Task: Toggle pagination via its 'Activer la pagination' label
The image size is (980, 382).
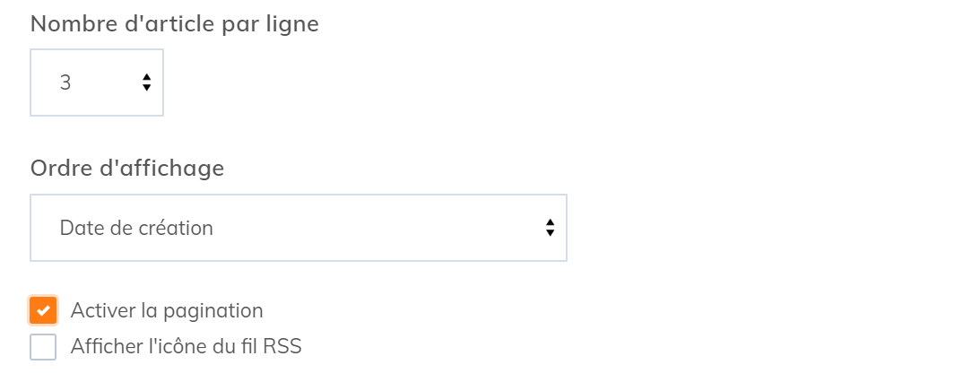Action: click(167, 311)
